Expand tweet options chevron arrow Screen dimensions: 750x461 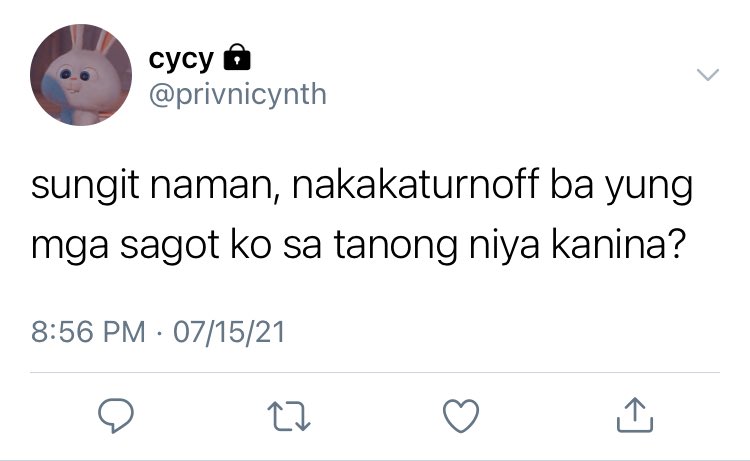708,75
